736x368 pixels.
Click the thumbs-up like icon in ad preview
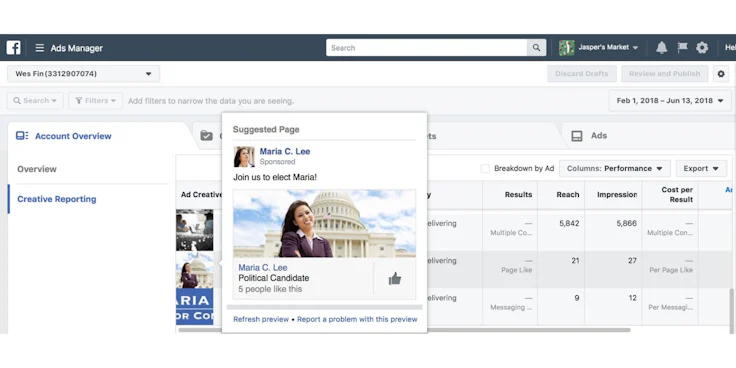395,279
